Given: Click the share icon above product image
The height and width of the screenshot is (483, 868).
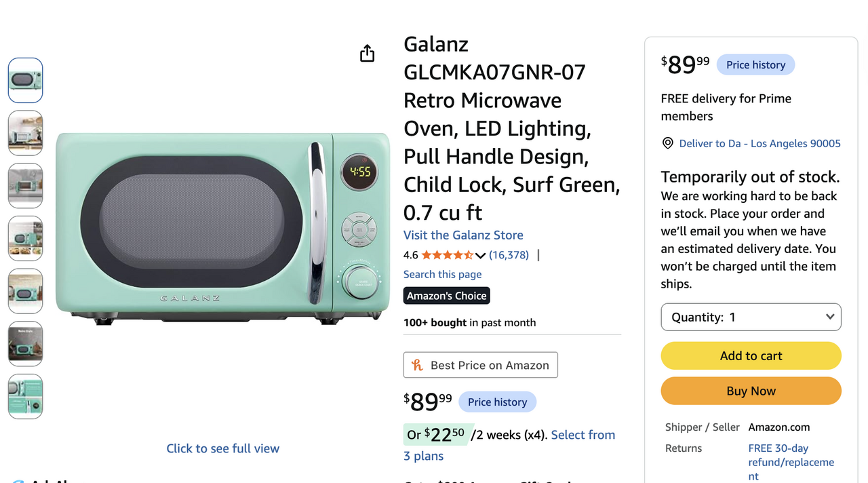Looking at the screenshot, I should pos(367,54).
